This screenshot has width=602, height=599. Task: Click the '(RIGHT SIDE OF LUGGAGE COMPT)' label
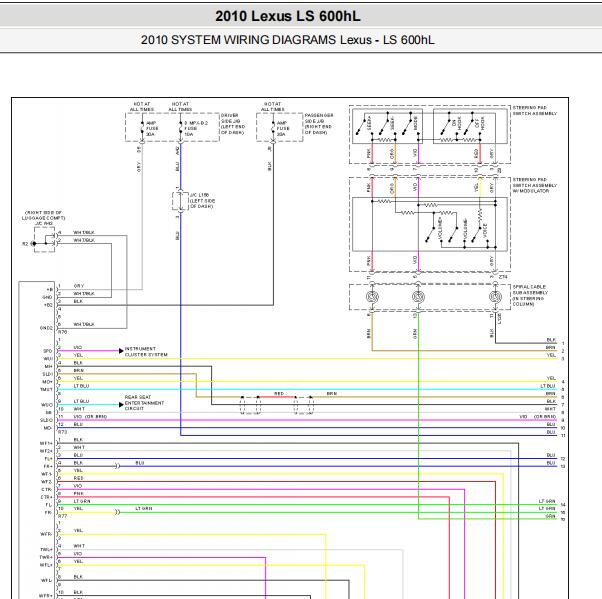pos(43,215)
